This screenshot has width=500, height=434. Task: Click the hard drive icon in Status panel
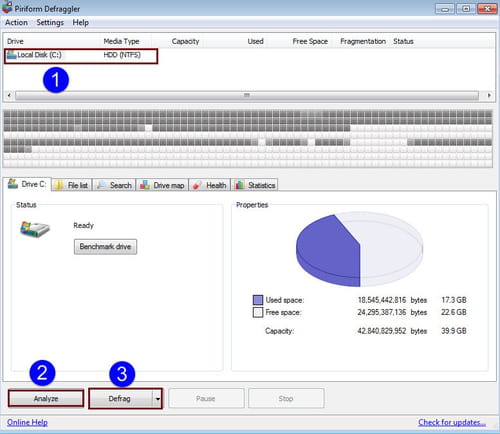coord(35,229)
